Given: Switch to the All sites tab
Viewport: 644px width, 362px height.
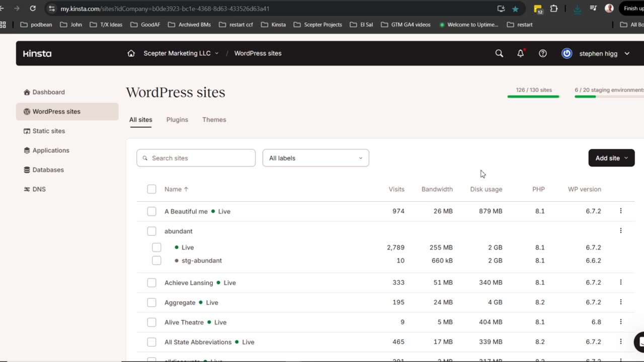Looking at the screenshot, I should [140, 120].
